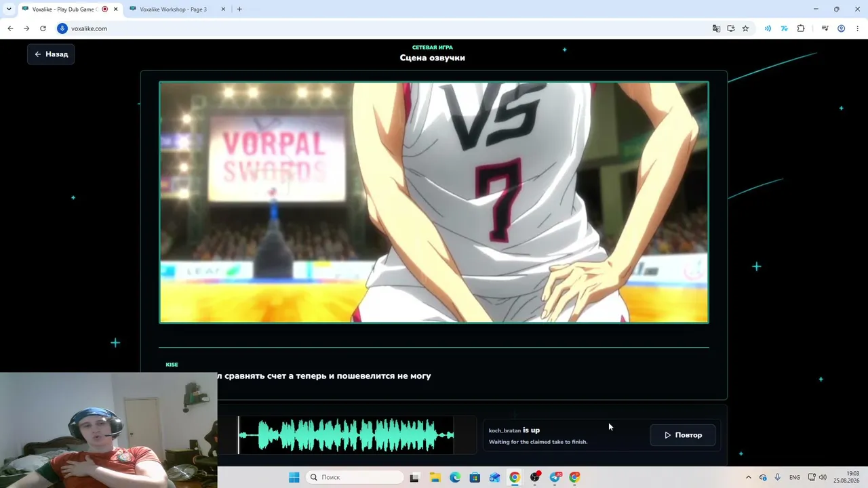
Task: Click the koch_bratan player name
Action: click(x=505, y=430)
